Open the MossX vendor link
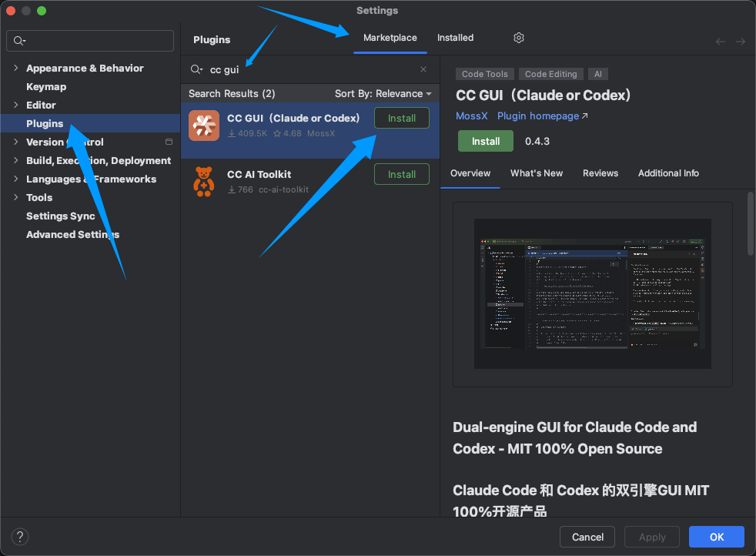The width and height of the screenshot is (756, 556). pos(471,116)
